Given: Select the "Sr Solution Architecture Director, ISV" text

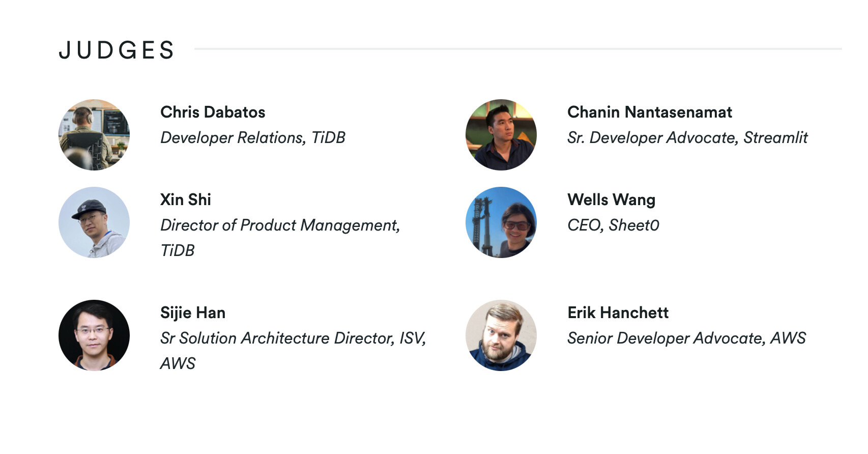Looking at the screenshot, I should (293, 338).
